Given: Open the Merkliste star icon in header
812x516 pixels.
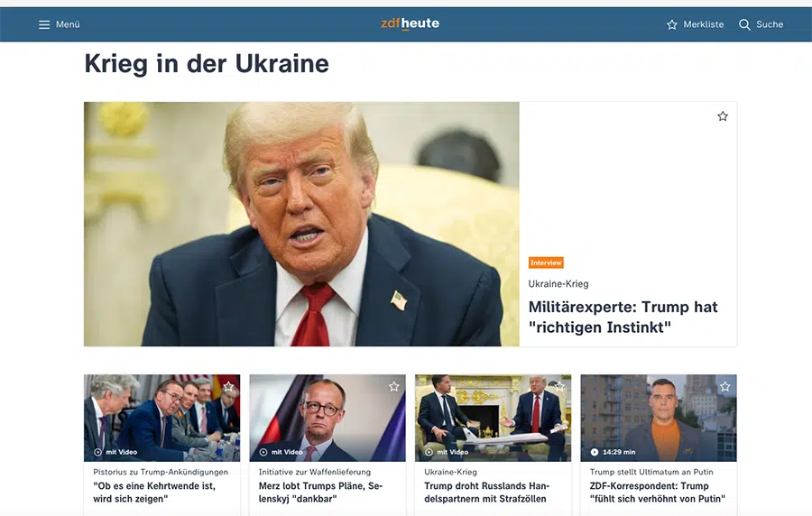Looking at the screenshot, I should 671,24.
